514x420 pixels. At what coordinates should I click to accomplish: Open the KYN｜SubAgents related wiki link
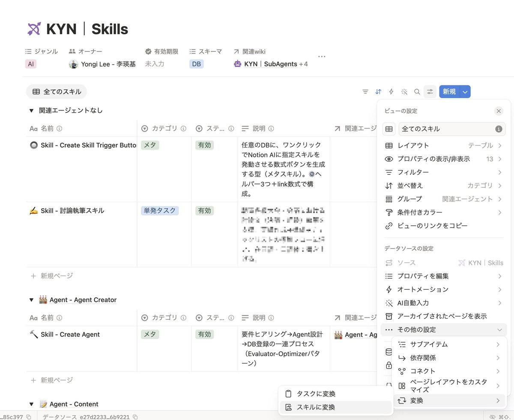(x=266, y=64)
